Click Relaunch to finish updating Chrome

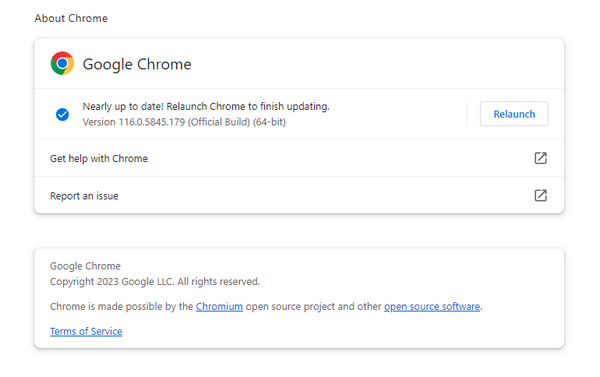point(514,114)
